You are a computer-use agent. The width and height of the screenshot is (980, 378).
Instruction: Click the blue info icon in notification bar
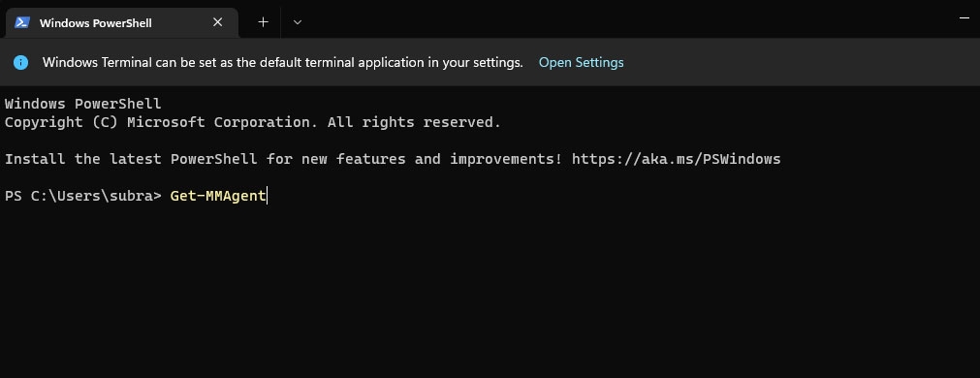pyautogui.click(x=20, y=62)
